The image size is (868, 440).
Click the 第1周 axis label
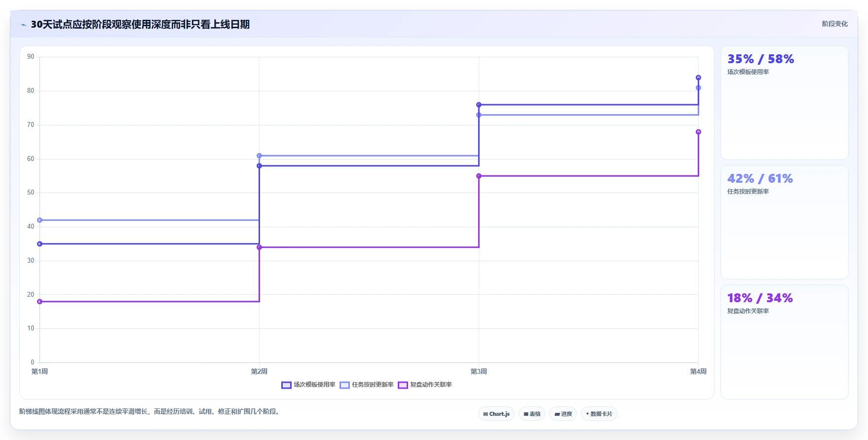(39, 371)
